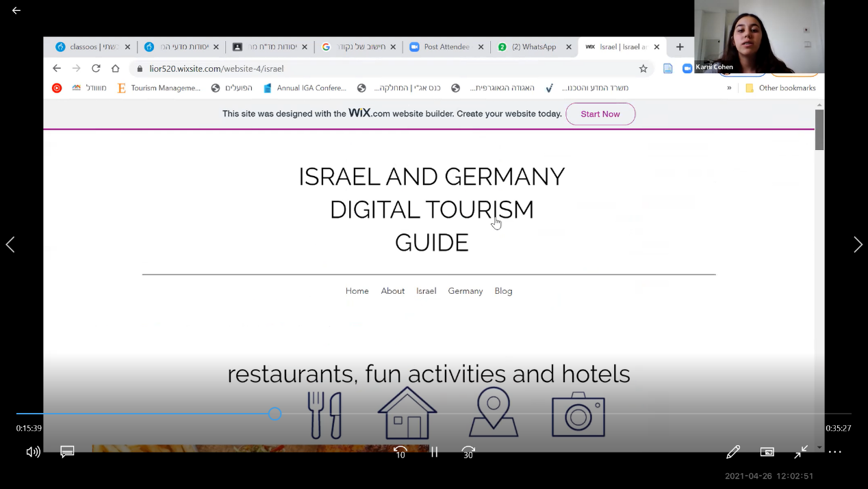Open the more options ellipsis menu
Image resolution: width=868 pixels, height=489 pixels.
coord(834,452)
